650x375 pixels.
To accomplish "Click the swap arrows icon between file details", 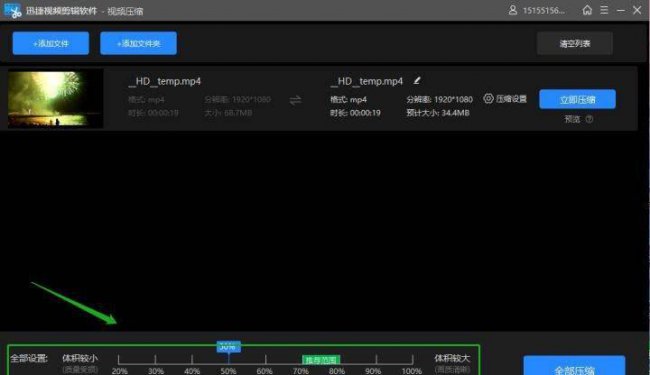I will [295, 100].
